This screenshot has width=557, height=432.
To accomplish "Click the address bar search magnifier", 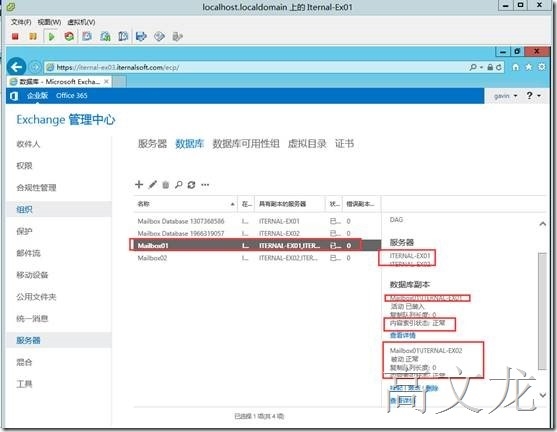I will 473,67.
